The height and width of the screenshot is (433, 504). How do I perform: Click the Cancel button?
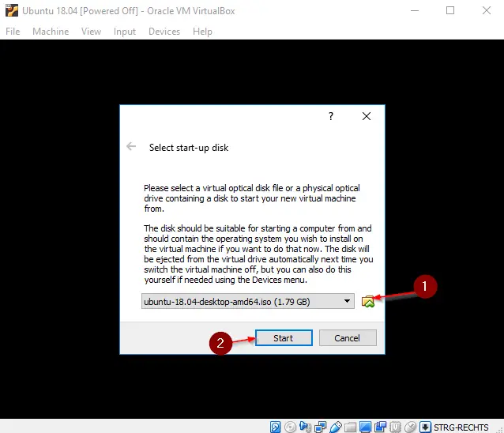click(x=348, y=338)
